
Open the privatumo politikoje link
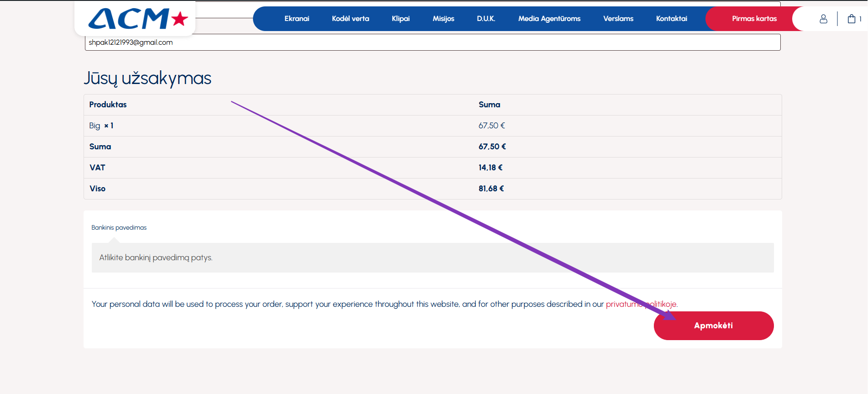tap(641, 304)
